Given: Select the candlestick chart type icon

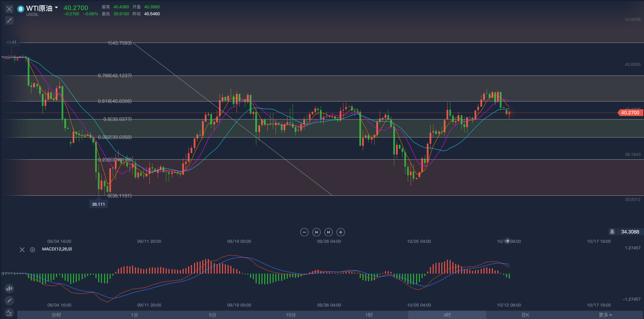Looking at the screenshot, I should pyautogui.click(x=9, y=288).
